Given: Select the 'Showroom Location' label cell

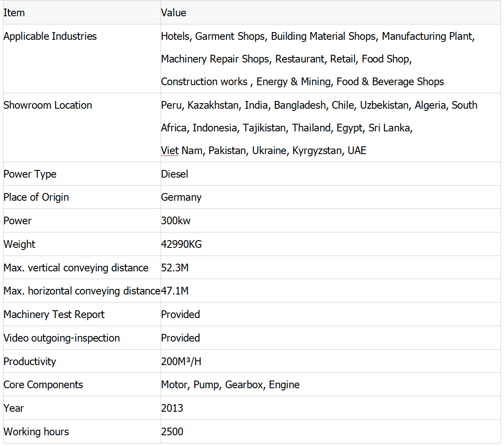Looking at the screenshot, I should point(82,128).
